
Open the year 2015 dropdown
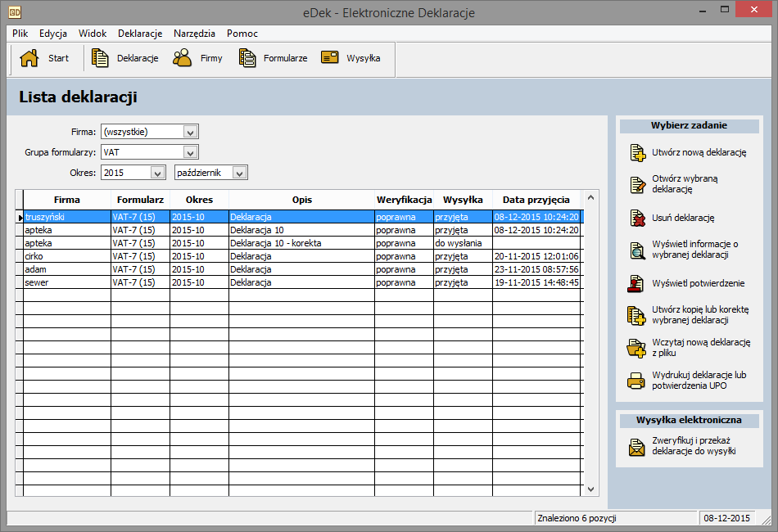click(157, 173)
